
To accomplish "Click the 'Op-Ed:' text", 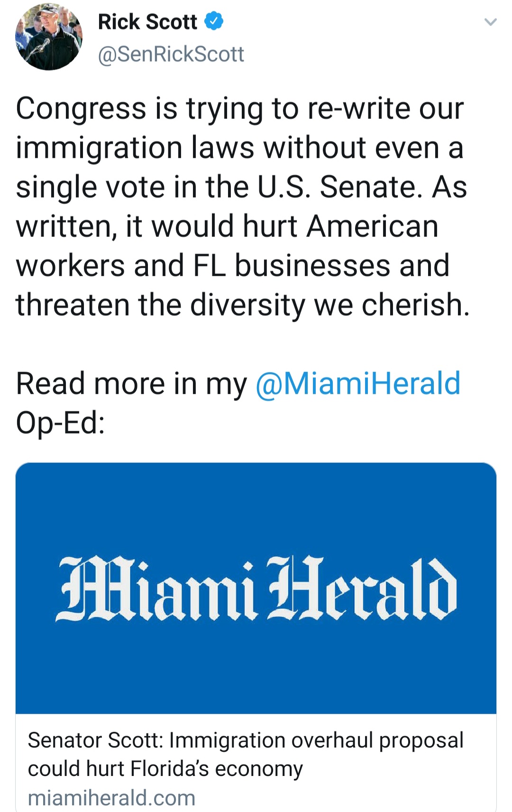I will pyautogui.click(x=60, y=422).
